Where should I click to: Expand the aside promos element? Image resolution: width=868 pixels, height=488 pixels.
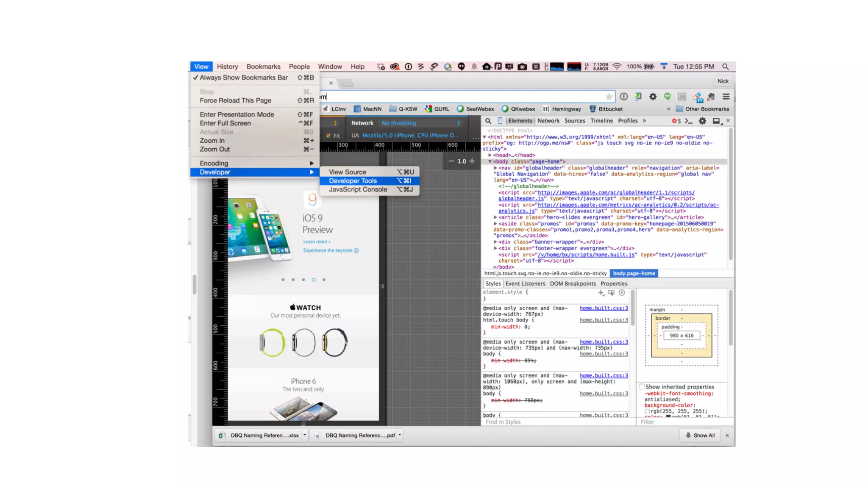[x=495, y=224]
